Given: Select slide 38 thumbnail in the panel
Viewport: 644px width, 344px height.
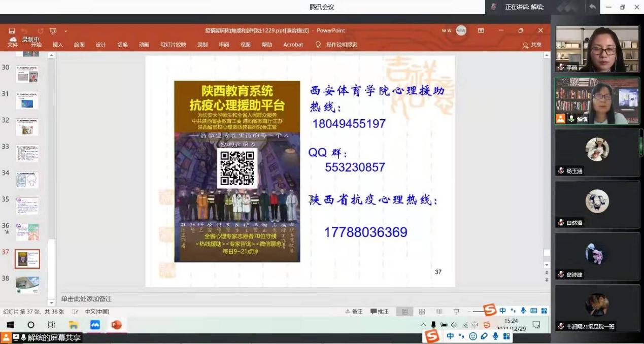Looking at the screenshot, I should [27, 285].
